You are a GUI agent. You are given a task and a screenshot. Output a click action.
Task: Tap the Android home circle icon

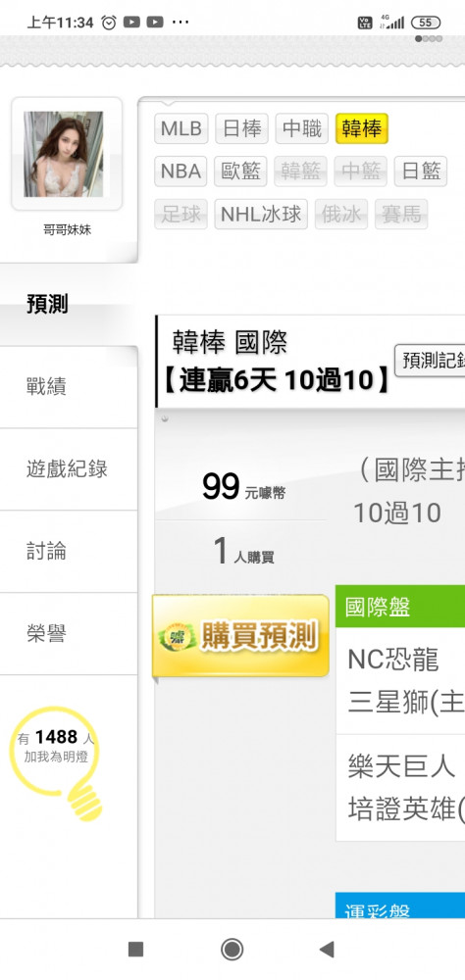point(232,949)
